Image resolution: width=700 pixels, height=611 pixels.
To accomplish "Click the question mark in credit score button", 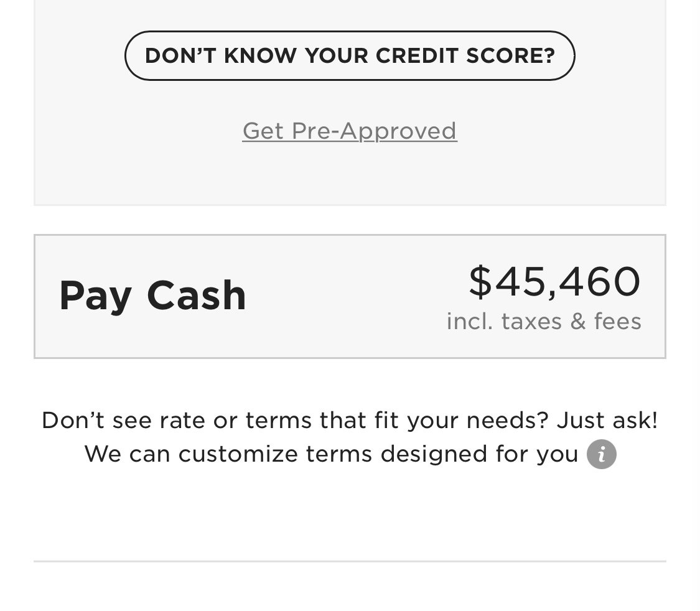I will [549, 56].
